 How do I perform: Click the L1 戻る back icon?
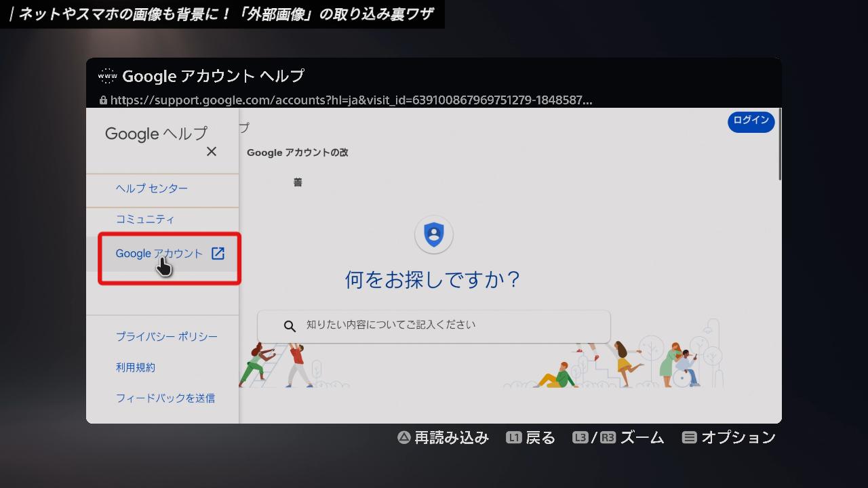pos(513,438)
